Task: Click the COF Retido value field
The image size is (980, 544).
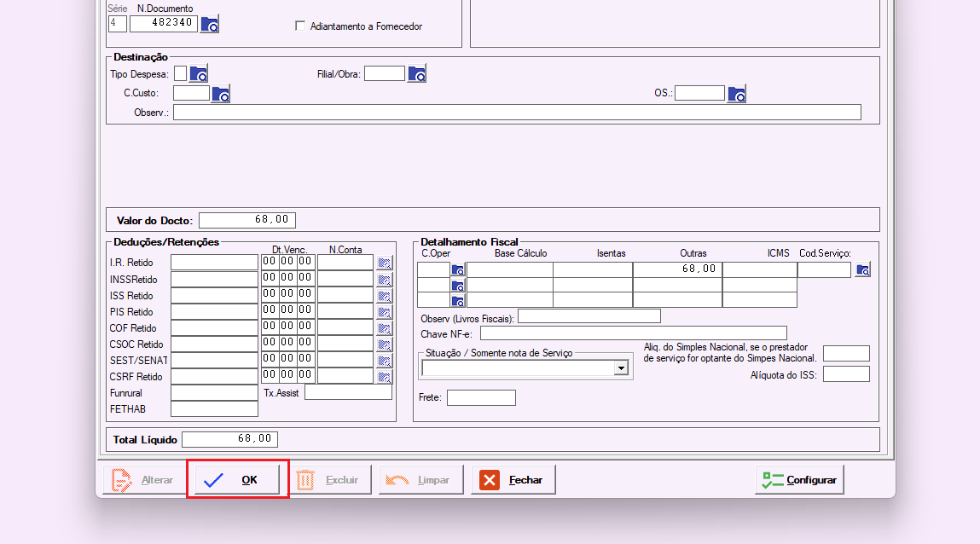Action: 214,327
